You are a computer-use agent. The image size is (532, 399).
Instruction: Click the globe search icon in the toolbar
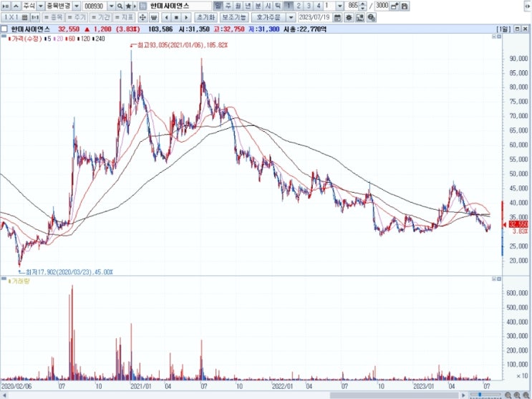coord(371,18)
